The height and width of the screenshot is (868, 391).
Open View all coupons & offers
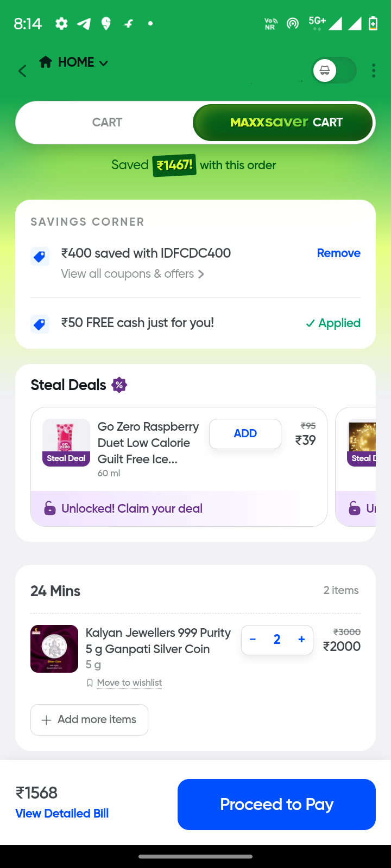click(x=132, y=274)
